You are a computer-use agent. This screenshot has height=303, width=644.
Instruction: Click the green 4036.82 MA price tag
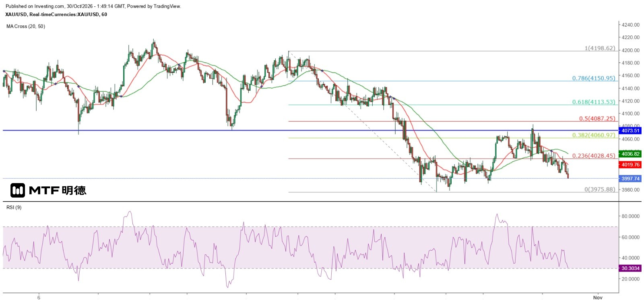(630, 154)
